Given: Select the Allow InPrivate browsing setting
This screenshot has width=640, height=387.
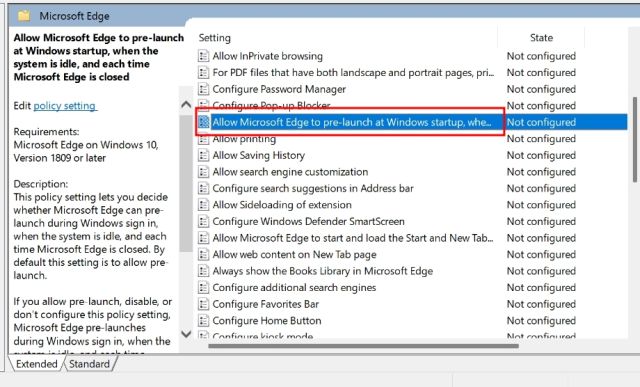Looking at the screenshot, I should pyautogui.click(x=267, y=56).
